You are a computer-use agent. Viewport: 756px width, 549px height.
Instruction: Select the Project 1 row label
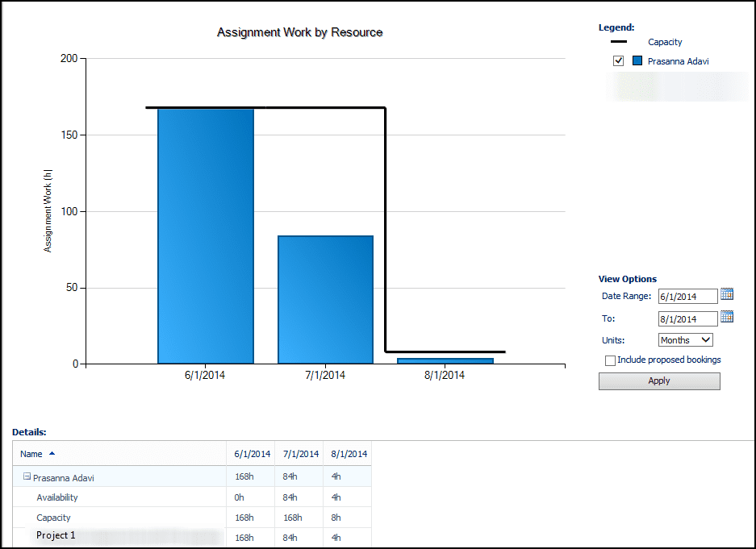pyautogui.click(x=56, y=535)
